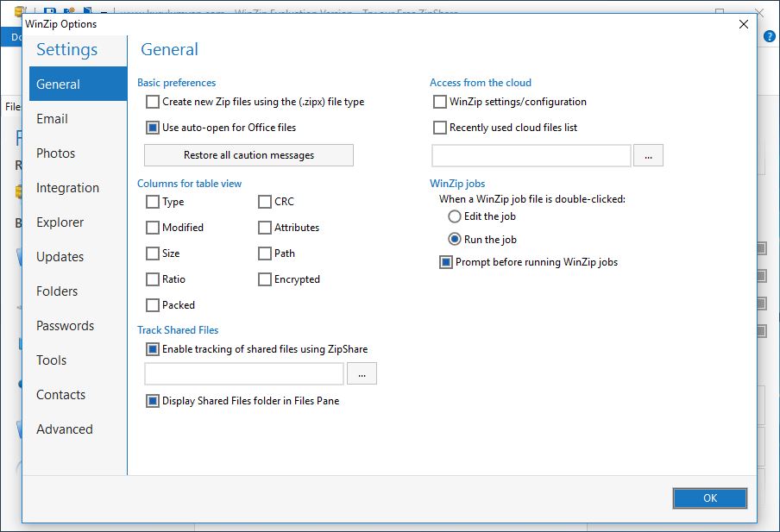Check the CRC column checkbox
Image resolution: width=780 pixels, height=532 pixels.
265,202
